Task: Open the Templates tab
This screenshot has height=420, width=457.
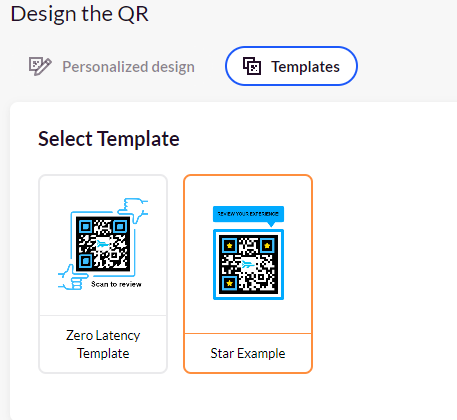Action: [x=291, y=66]
